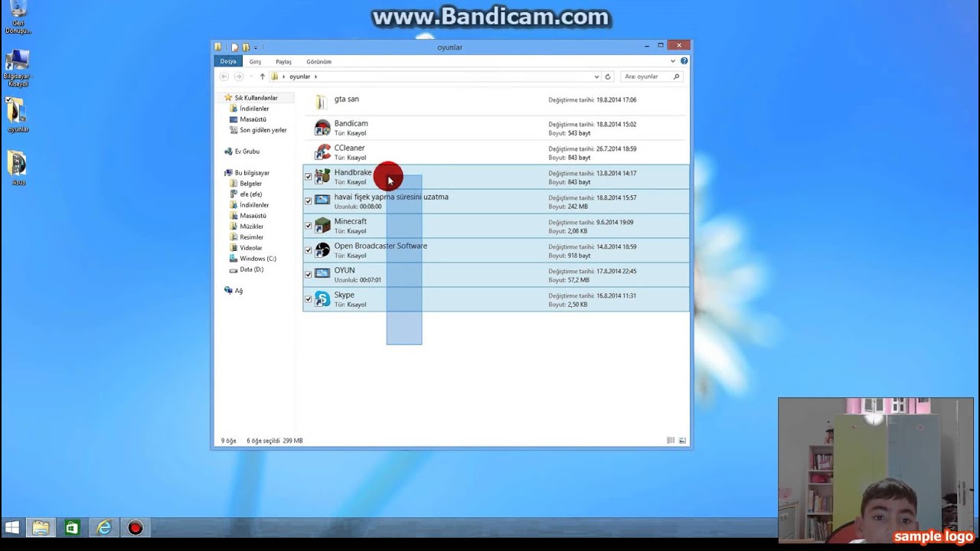Image resolution: width=980 pixels, height=551 pixels.
Task: Expand the address bar history dropdown
Action: [x=596, y=77]
